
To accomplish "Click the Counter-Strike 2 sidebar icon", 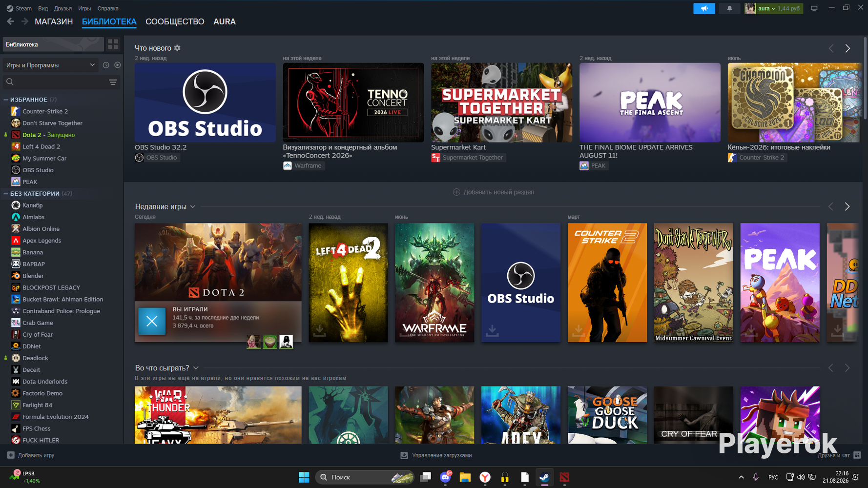I will [16, 111].
